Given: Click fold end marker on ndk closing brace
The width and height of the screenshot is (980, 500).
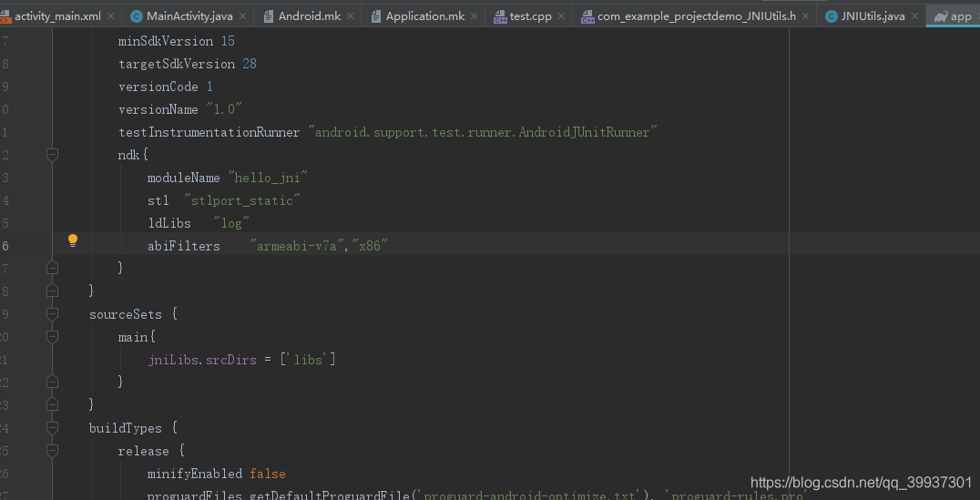Looking at the screenshot, I should pos(53,268).
